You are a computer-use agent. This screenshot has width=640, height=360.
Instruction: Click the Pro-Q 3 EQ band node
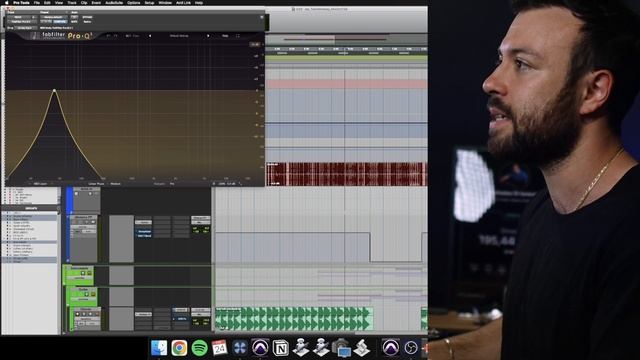[x=54, y=90]
